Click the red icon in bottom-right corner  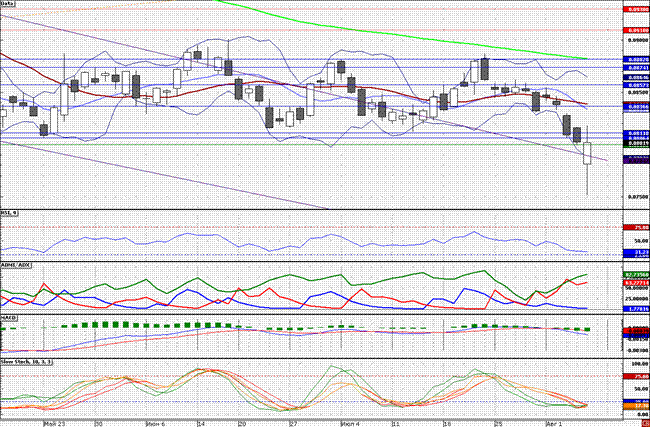coord(647,424)
